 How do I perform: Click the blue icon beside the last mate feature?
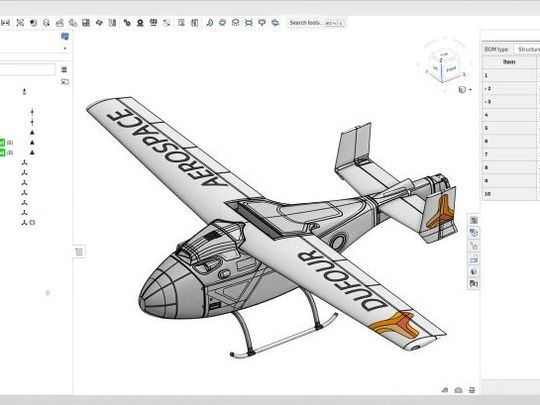click(32, 222)
